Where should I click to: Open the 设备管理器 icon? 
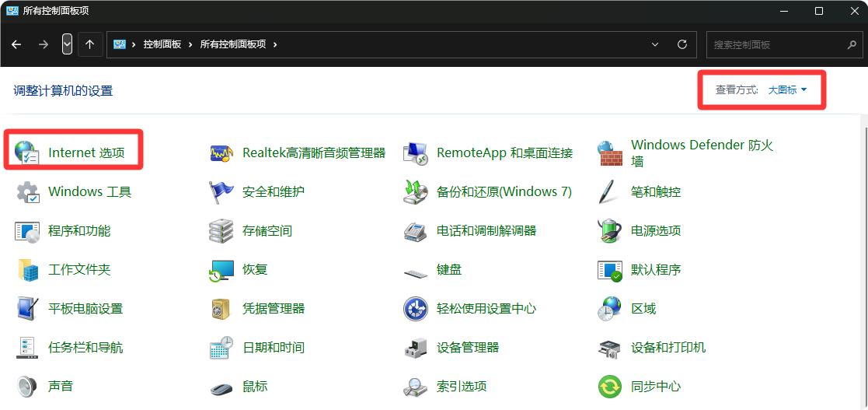pos(416,347)
